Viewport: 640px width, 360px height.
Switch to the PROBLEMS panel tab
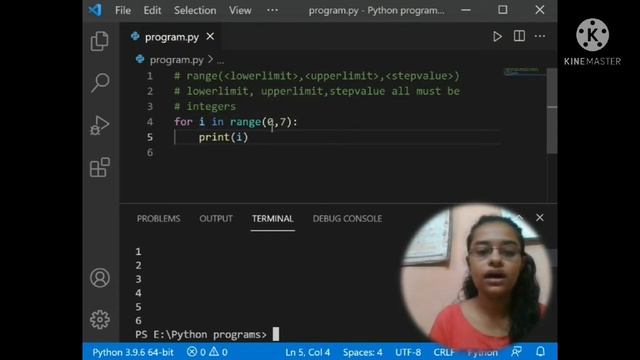[158, 219]
